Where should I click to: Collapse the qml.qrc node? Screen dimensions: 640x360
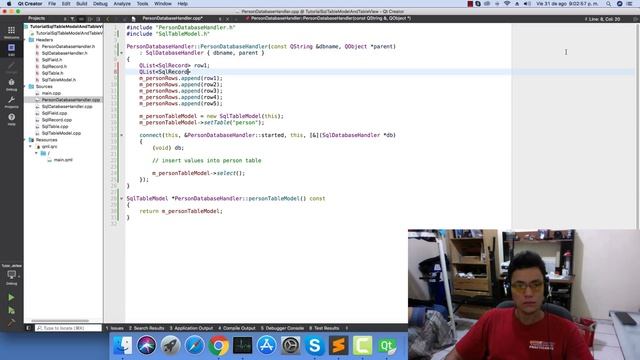(31, 146)
